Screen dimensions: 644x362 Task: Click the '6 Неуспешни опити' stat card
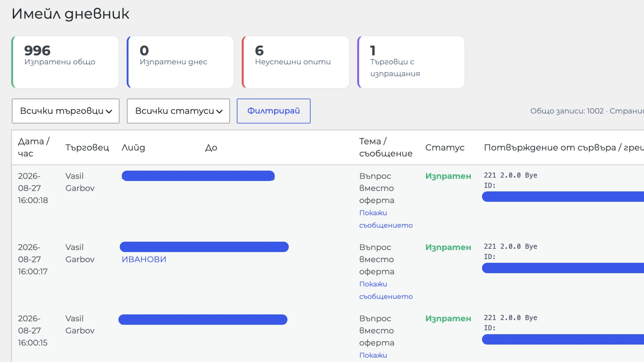click(296, 62)
